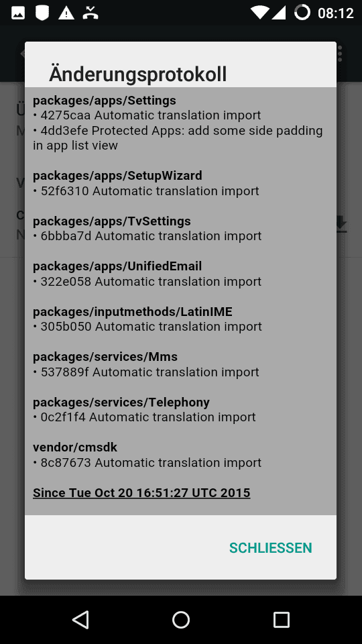Tap the Android home circle icon

(x=180, y=619)
